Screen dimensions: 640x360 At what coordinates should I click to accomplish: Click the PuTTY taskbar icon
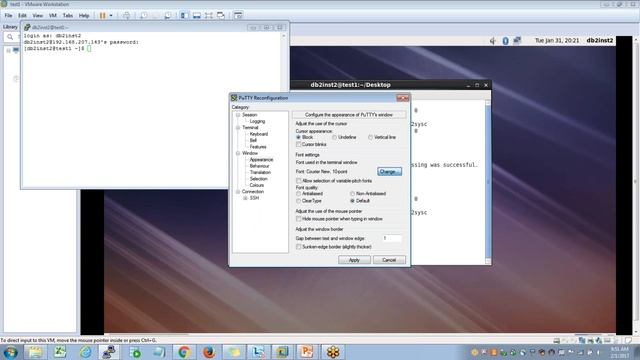pyautogui.click(x=109, y=352)
